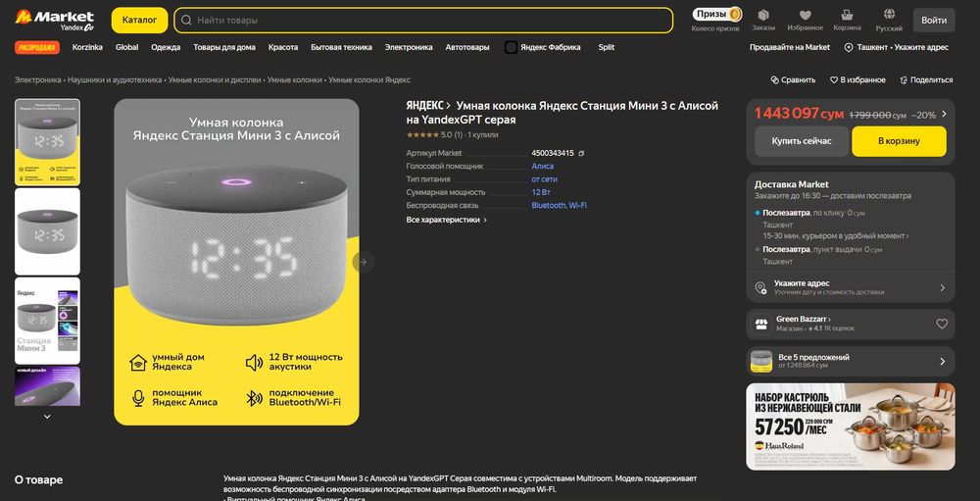Open the Hans Roland cookware ad banner
Image resolution: width=980 pixels, height=501 pixels.
click(x=851, y=426)
